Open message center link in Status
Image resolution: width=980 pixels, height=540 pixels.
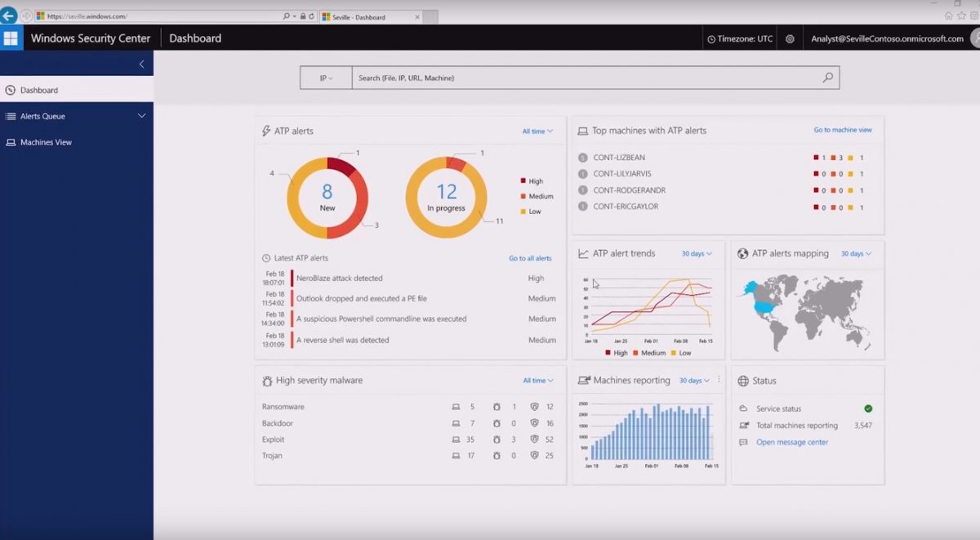tap(792, 442)
